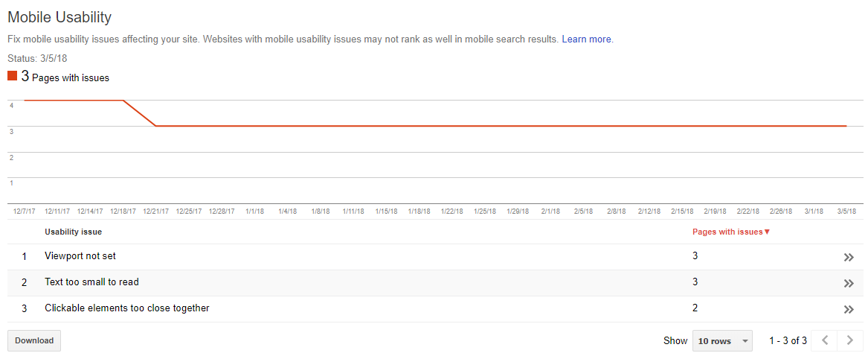
Task: Click the 12/21/17 date on chart axis
Action: tap(156, 212)
